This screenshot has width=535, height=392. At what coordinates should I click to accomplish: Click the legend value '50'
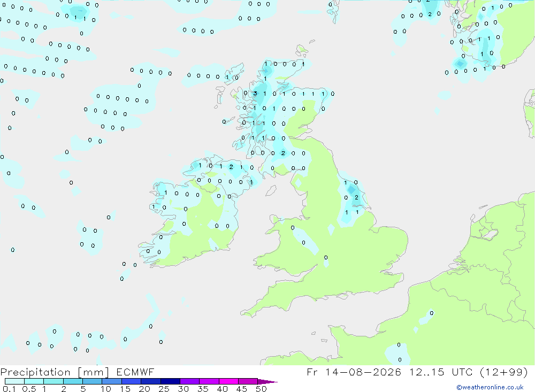[261, 389]
